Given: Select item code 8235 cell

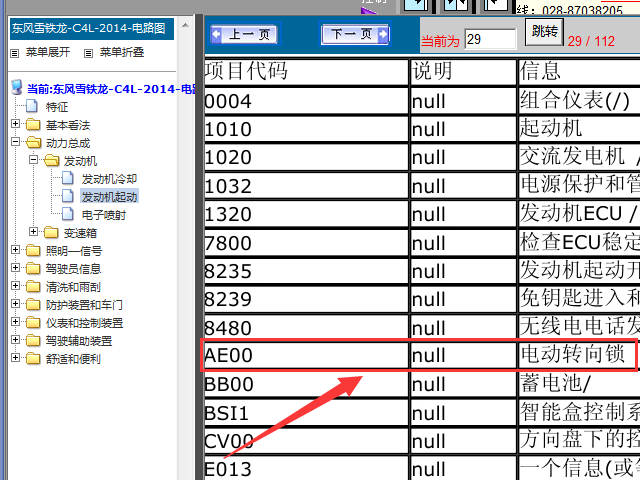Looking at the screenshot, I should (306, 270).
